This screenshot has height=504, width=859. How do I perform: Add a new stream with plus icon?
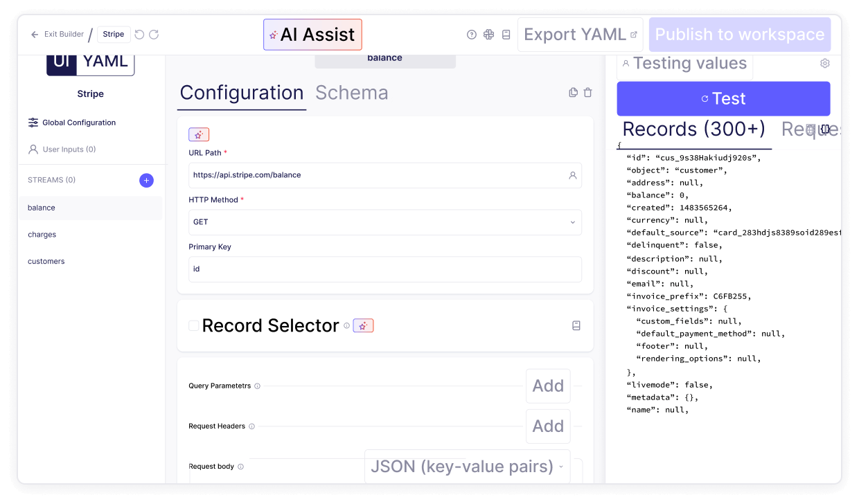pos(146,180)
